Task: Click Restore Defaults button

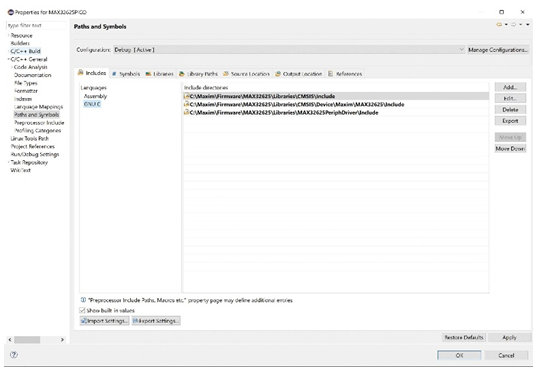Action: pyautogui.click(x=464, y=337)
